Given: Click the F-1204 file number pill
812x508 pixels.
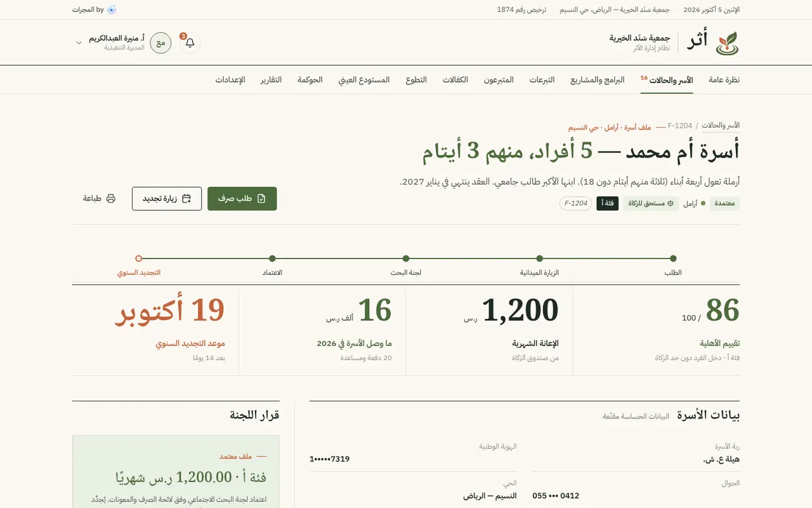Looking at the screenshot, I should tap(576, 204).
